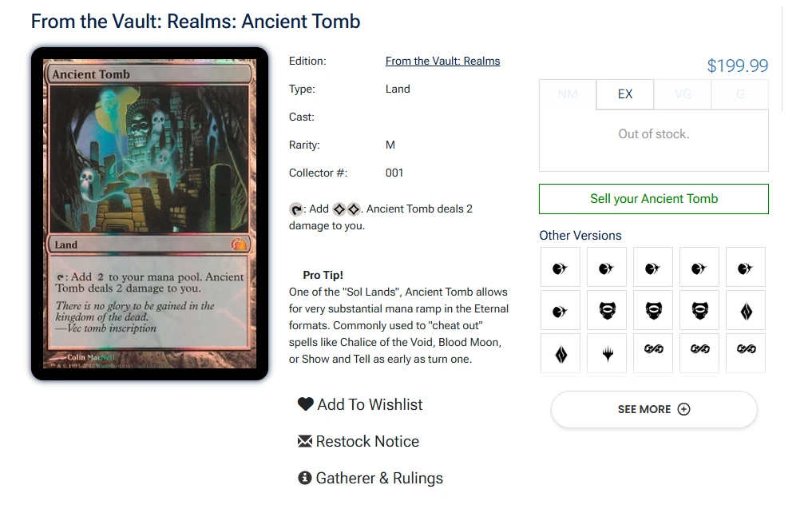
Task: Select the first comet-symbol version in the top row
Action: (560, 268)
